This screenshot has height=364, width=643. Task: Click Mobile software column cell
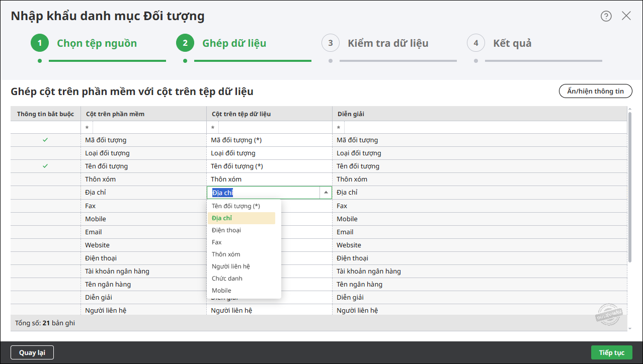pos(143,219)
